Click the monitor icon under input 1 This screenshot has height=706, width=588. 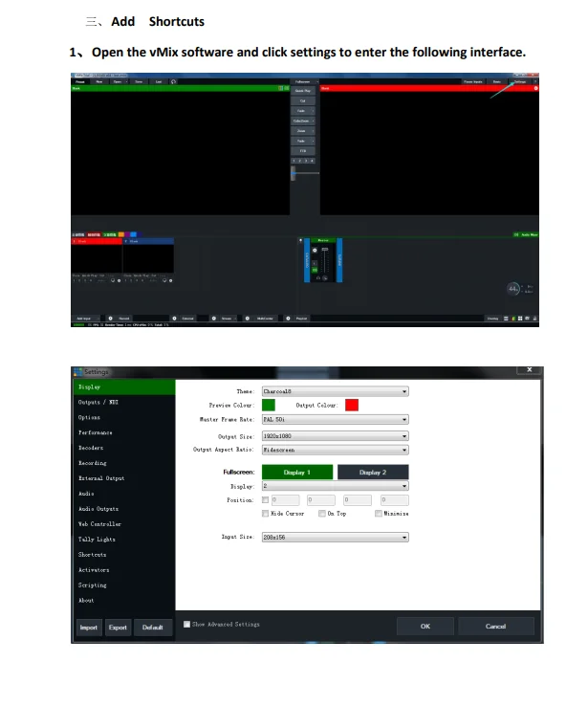point(113,280)
